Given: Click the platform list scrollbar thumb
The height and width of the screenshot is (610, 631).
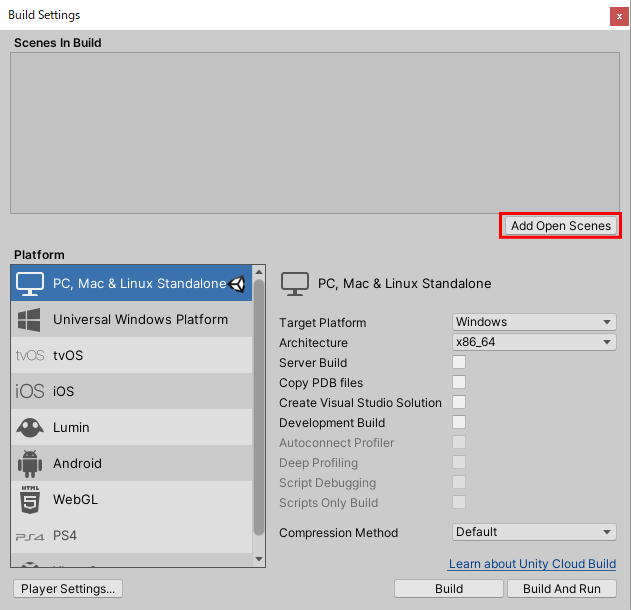Looking at the screenshot, I should [x=259, y=408].
